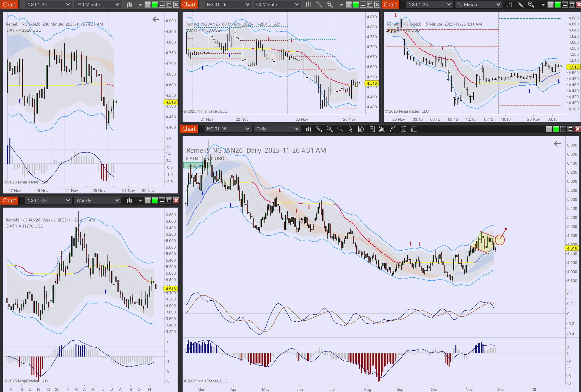The width and height of the screenshot is (581, 392).
Task: Select the cursor pointer tool in Daily chart
Action: coord(350,129)
